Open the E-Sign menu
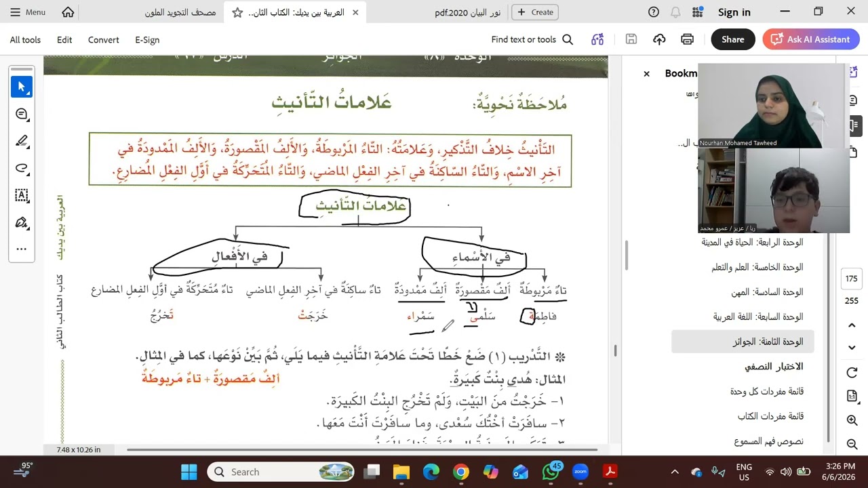 147,40
